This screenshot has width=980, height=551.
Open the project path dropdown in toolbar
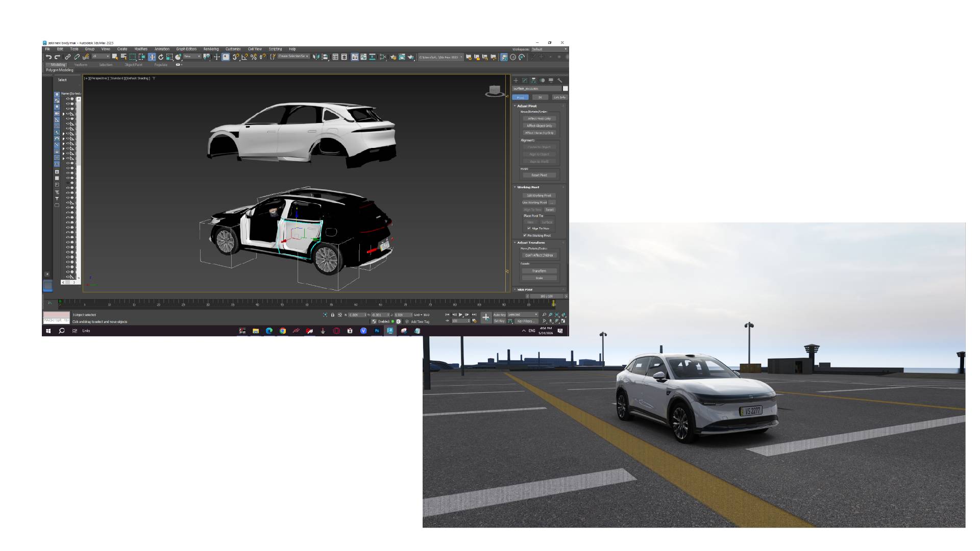click(x=441, y=57)
